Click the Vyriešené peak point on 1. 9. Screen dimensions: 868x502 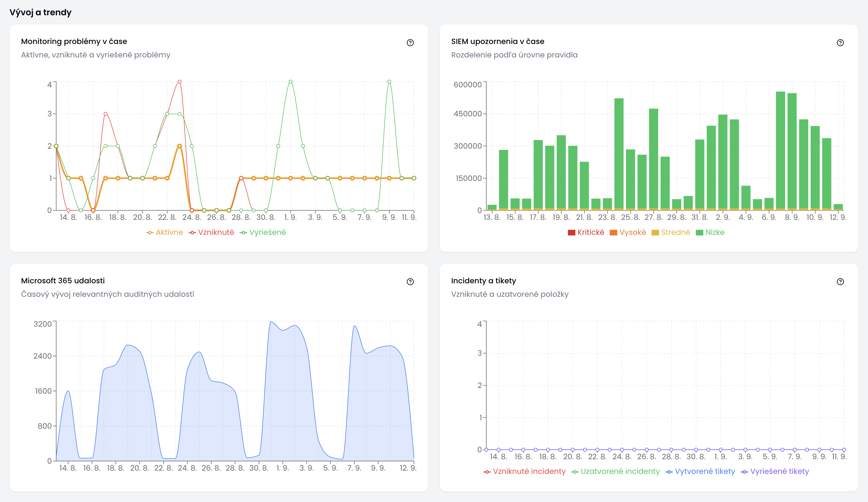(290, 82)
